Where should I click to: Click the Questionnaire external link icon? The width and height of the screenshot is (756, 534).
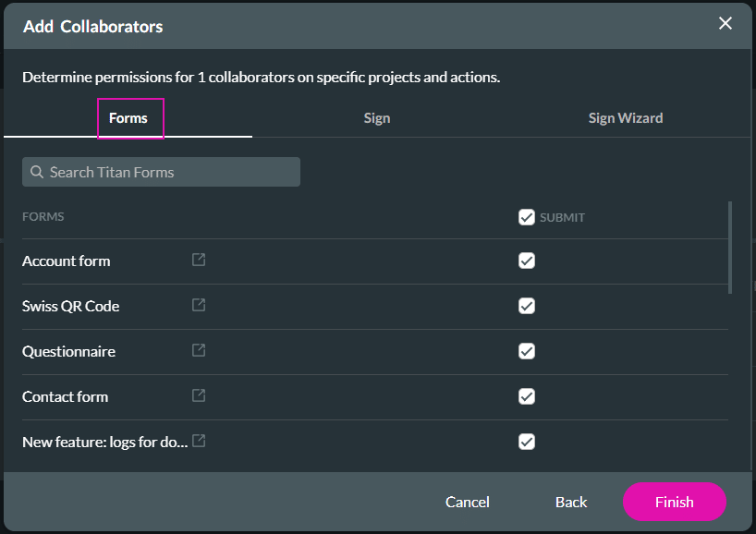pos(198,351)
